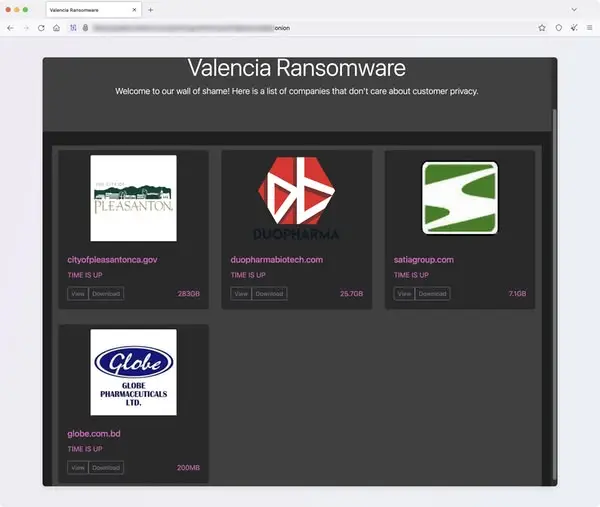Click the wall of shame welcome text

click(x=297, y=91)
